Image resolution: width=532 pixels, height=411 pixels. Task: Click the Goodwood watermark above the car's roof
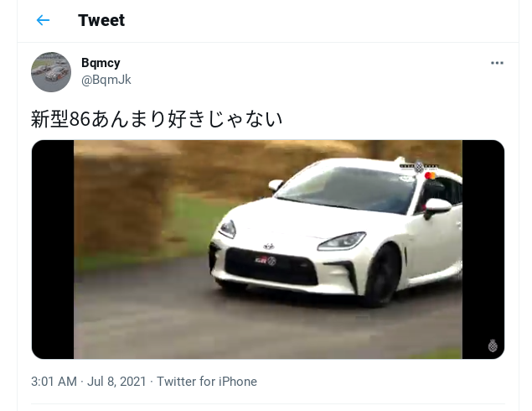tap(419, 167)
